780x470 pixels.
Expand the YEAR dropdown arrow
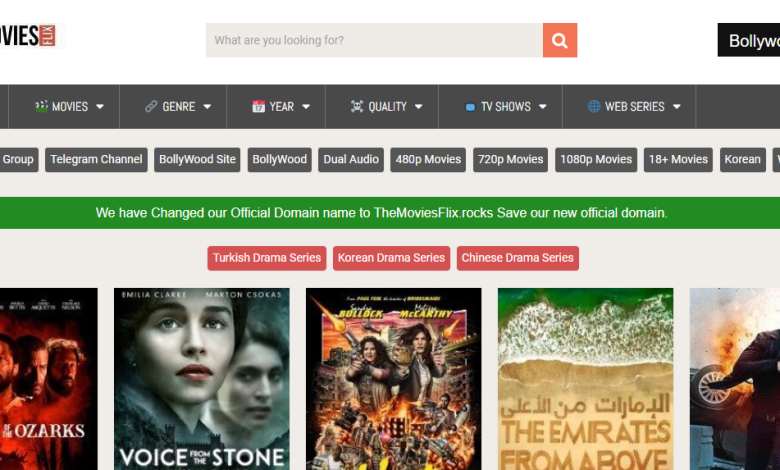point(306,106)
